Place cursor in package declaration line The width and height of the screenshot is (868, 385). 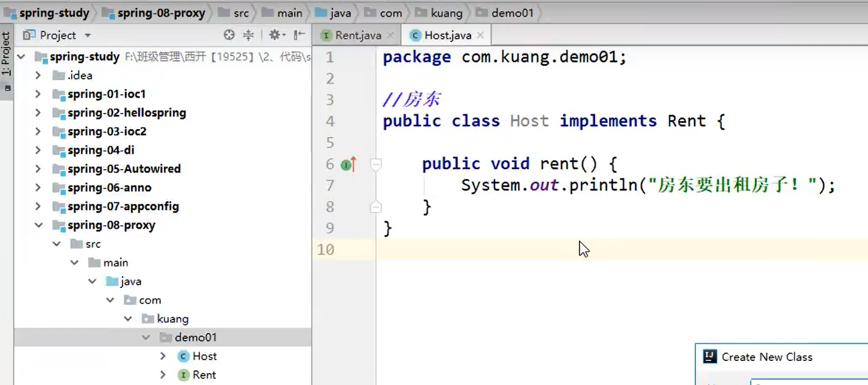click(x=505, y=57)
